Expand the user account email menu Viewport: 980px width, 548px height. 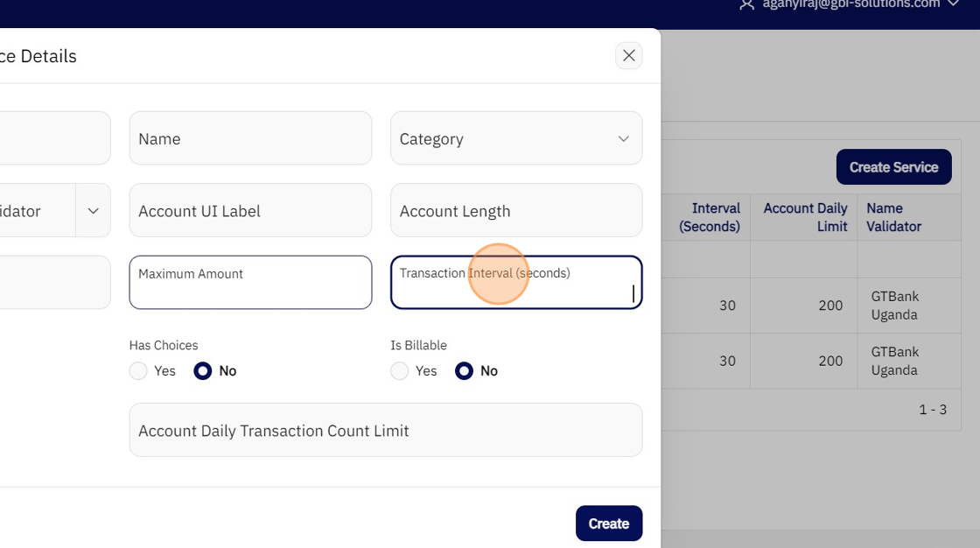pyautogui.click(x=954, y=4)
